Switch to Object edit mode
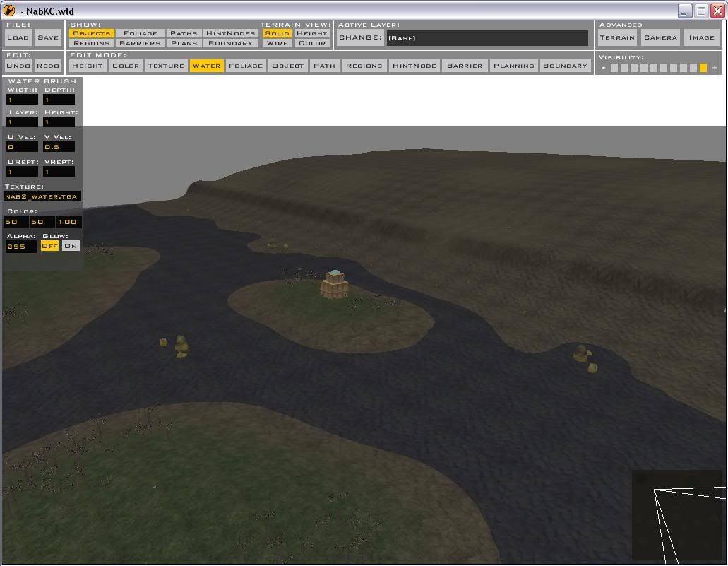Image resolution: width=728 pixels, height=566 pixels. [288, 66]
